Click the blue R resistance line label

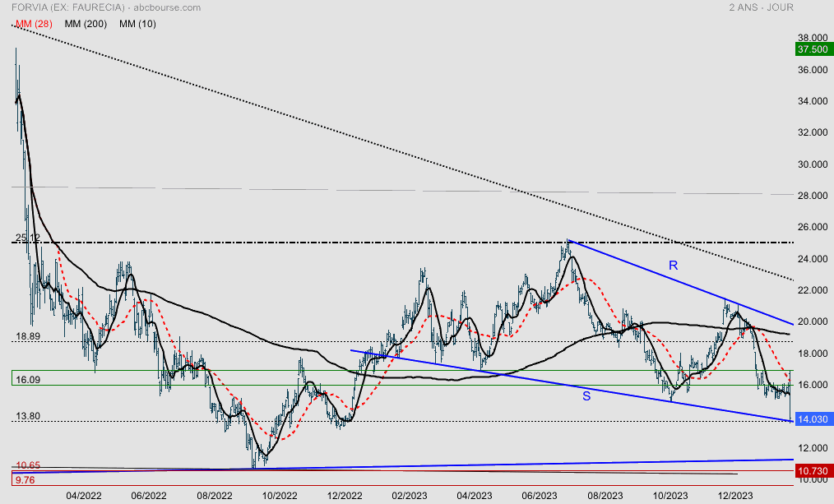(x=673, y=266)
